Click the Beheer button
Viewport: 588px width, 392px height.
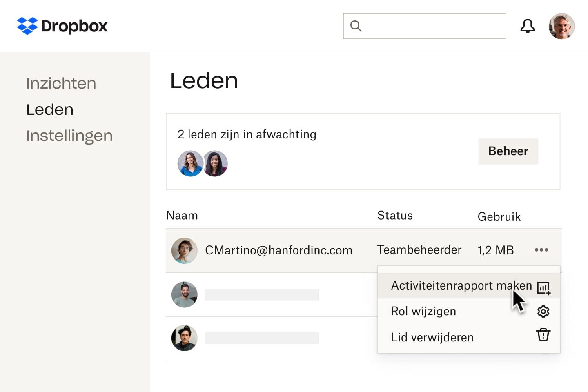pos(508,151)
